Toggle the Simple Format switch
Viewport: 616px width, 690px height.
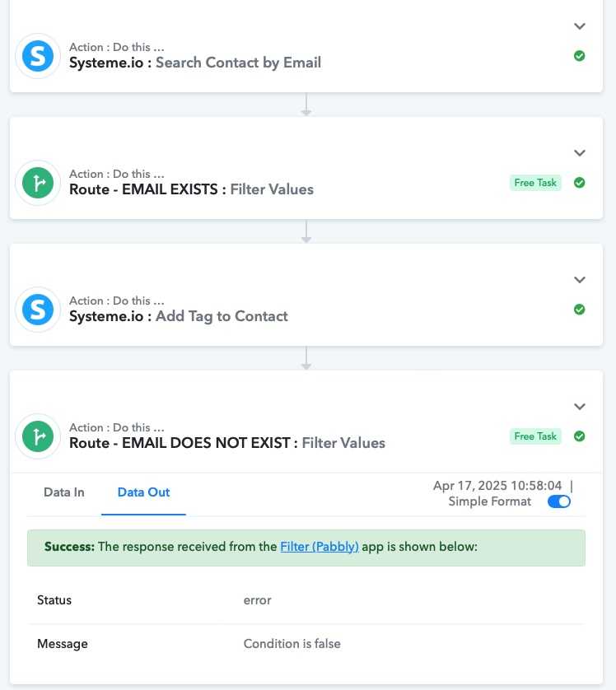click(x=559, y=501)
